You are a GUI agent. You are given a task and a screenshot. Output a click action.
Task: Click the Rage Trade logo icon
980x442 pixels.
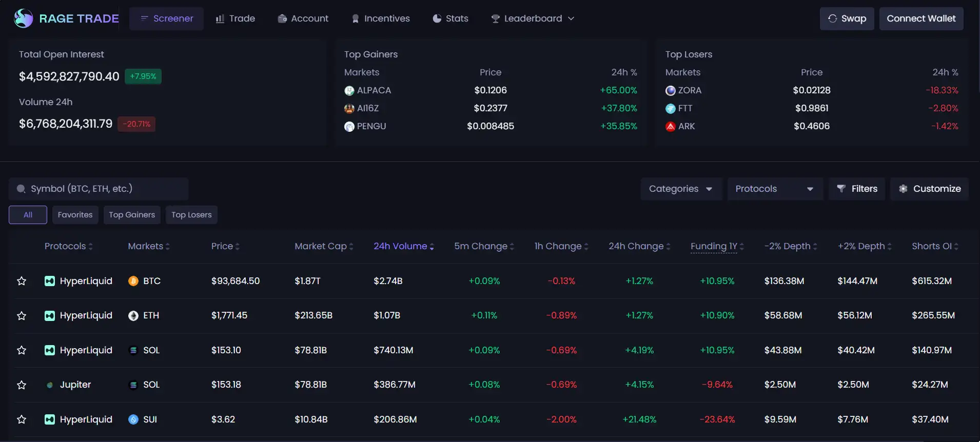[x=24, y=18]
